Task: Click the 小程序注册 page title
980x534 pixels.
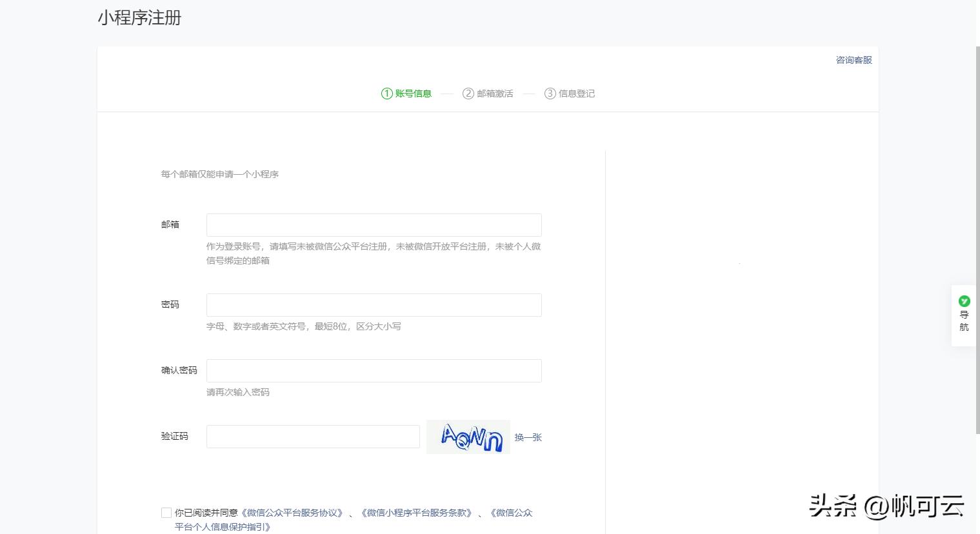Action: pyautogui.click(x=139, y=18)
